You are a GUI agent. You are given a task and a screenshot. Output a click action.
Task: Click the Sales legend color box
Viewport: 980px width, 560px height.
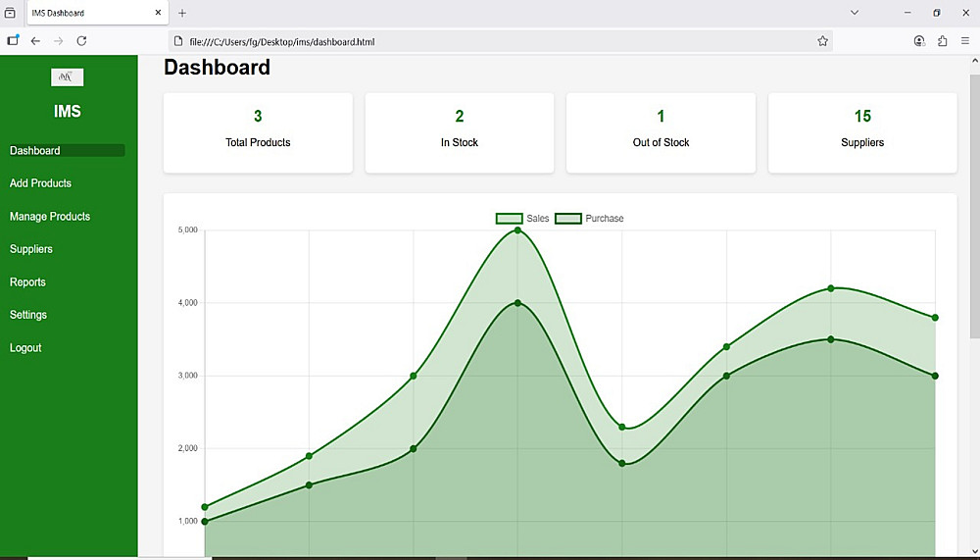(x=509, y=219)
